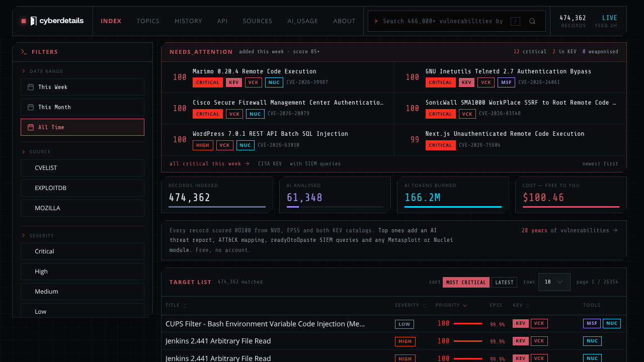Click the calendar icon beside All Time
This screenshot has height=362, width=644.
31,127
